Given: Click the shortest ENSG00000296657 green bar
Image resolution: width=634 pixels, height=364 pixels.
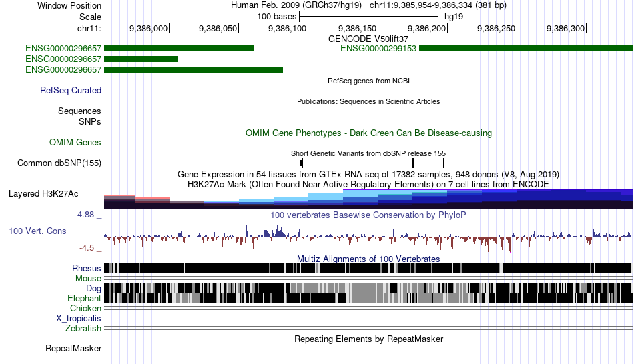Looking at the screenshot, I should (141, 59).
